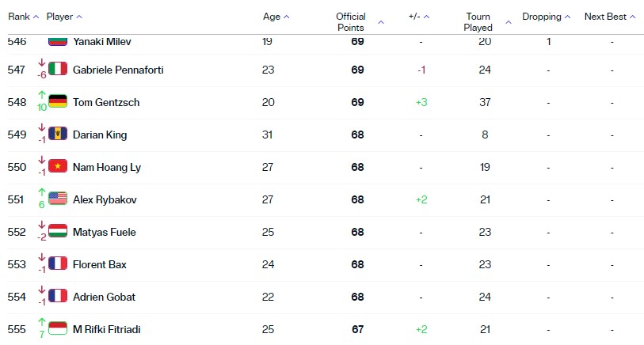This screenshot has width=644, height=345.
Task: Sort by Dropping column header
Action: [546, 17]
